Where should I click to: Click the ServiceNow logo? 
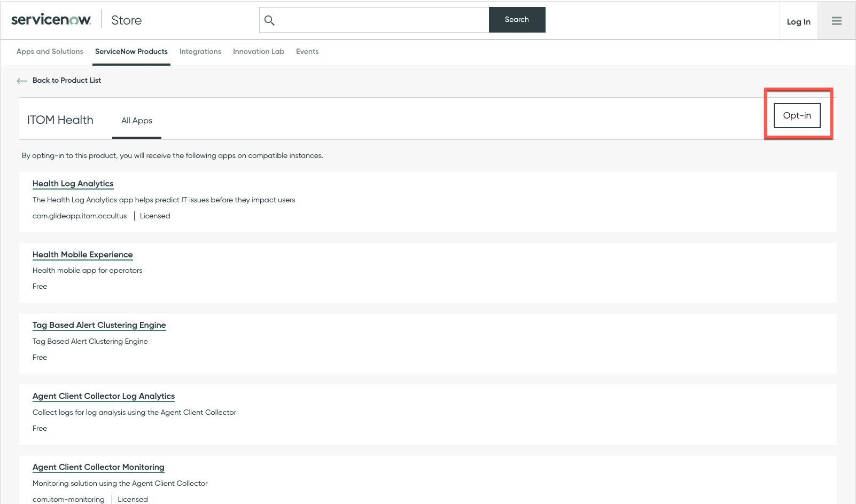coord(51,20)
